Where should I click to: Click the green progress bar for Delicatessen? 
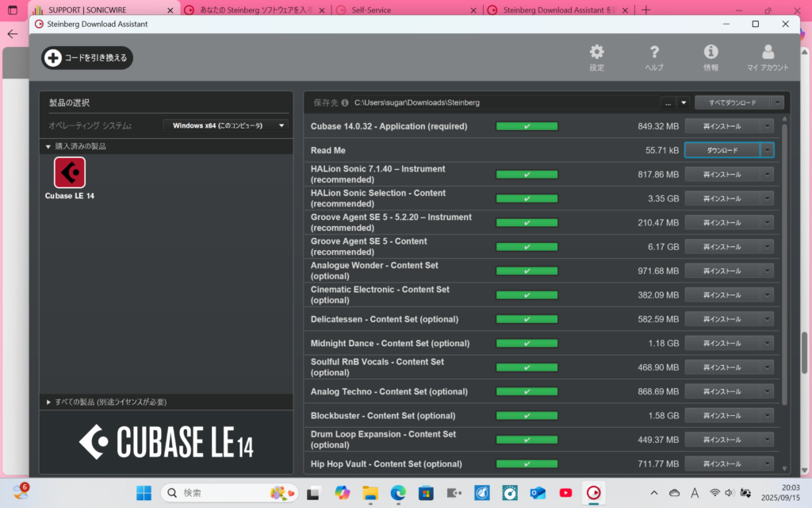[527, 319]
